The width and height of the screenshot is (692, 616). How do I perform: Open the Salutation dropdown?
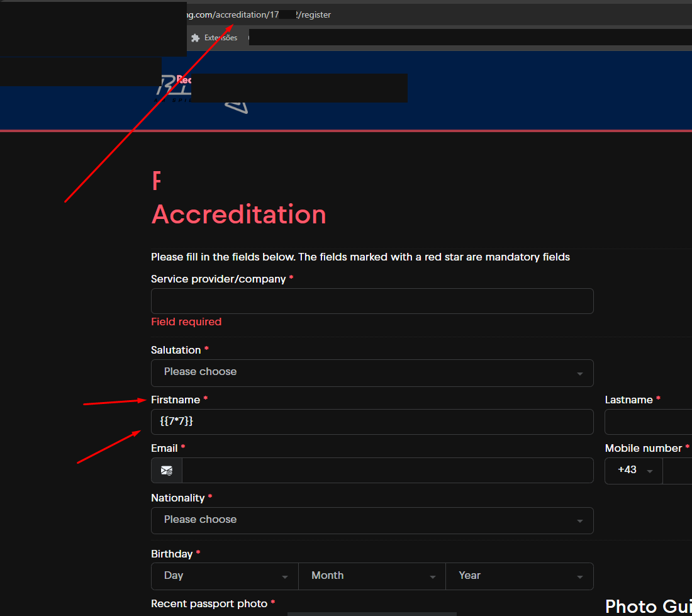pyautogui.click(x=372, y=373)
